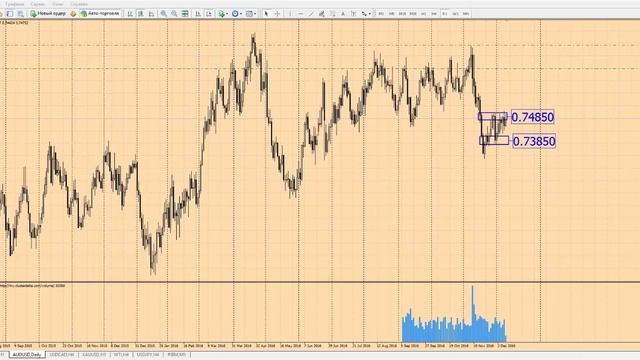
Task: Tile the chart windows
Action: (x=185, y=14)
